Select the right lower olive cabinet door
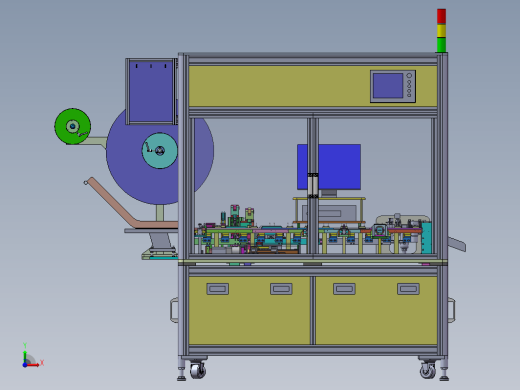This screenshot has width=520, height=390. coord(376,310)
